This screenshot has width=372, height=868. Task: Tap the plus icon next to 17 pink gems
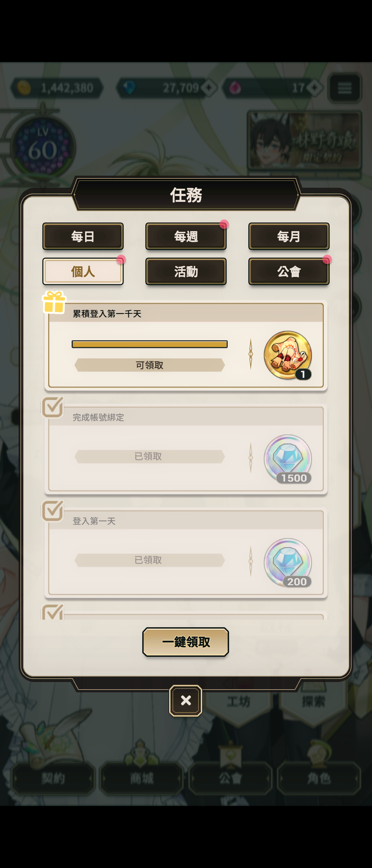click(314, 88)
